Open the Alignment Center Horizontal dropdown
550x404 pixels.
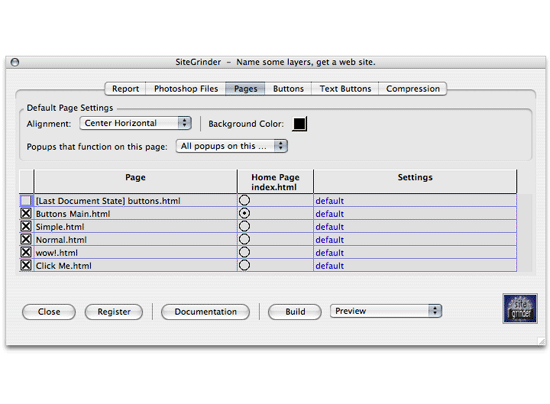[135, 123]
